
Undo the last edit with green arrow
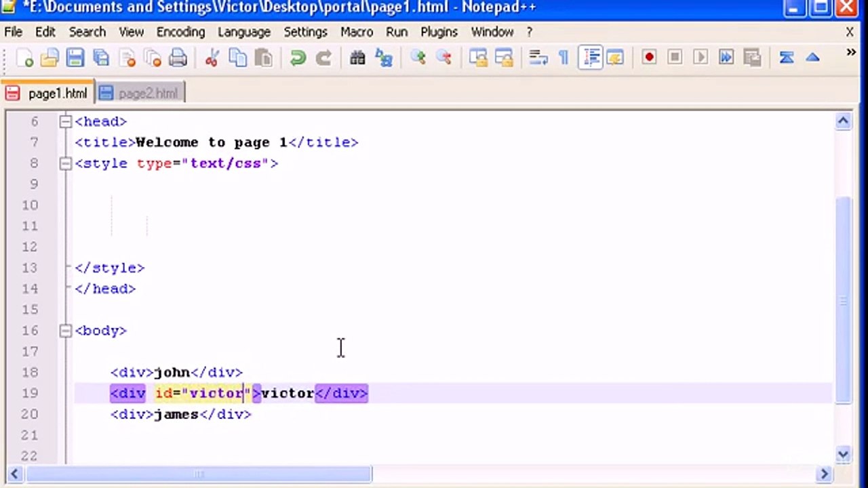coord(297,58)
